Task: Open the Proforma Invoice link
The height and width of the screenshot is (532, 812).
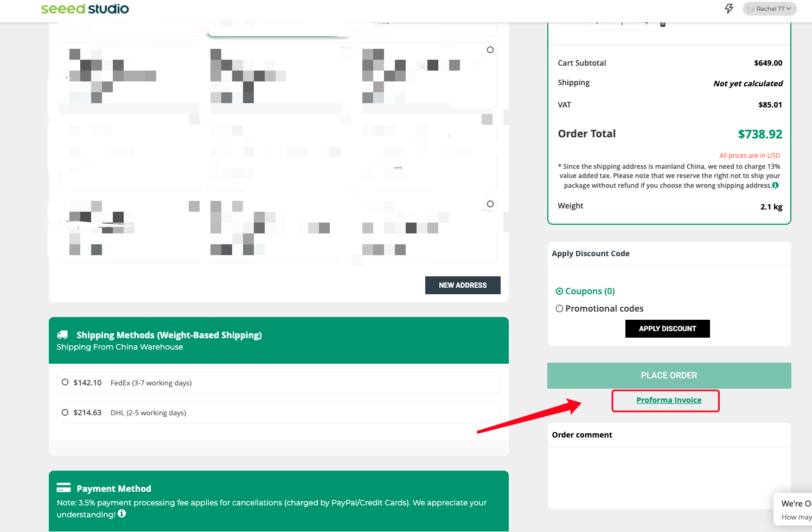Action: [669, 400]
